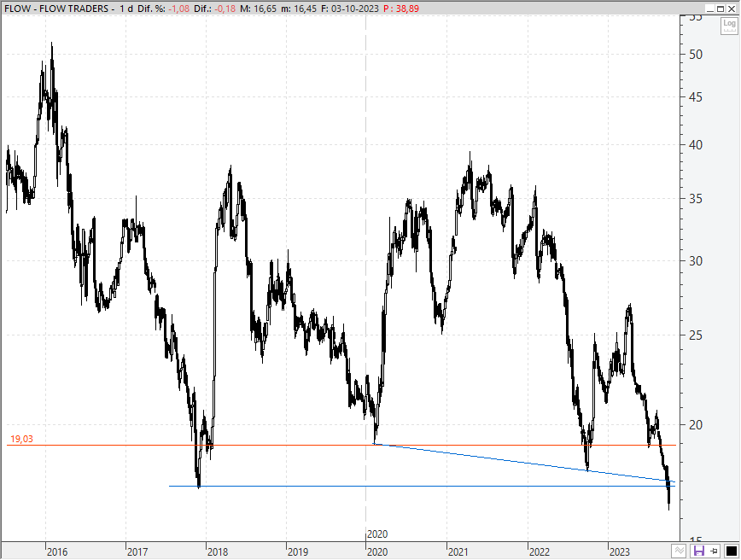Click the '1 d' timeframe indicator
The height and width of the screenshot is (560, 741).
[126, 9]
